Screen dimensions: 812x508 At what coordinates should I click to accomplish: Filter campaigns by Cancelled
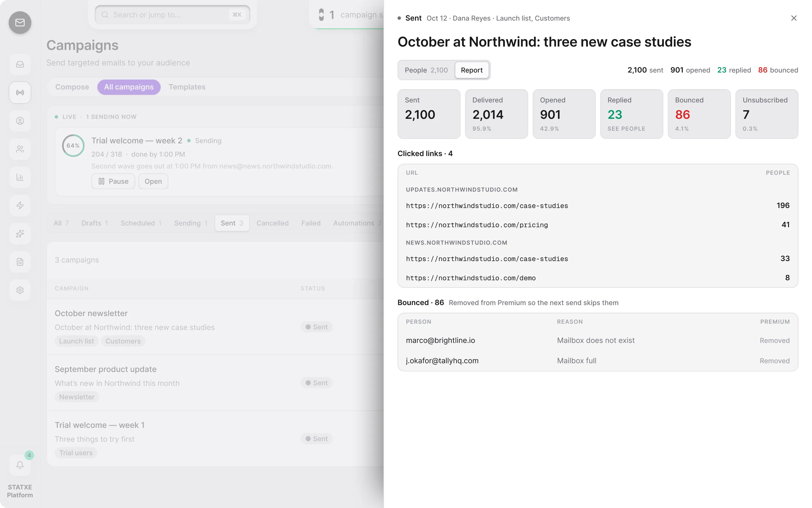click(272, 223)
